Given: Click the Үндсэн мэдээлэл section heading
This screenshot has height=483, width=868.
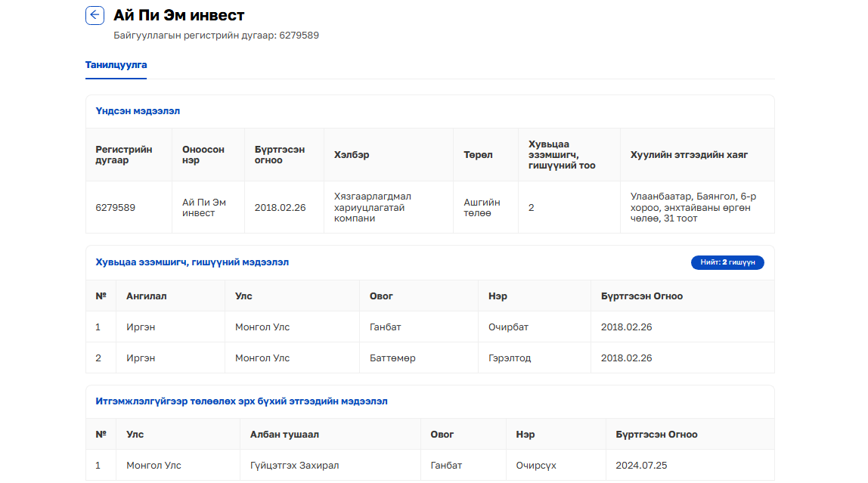Looking at the screenshot, I should [138, 111].
